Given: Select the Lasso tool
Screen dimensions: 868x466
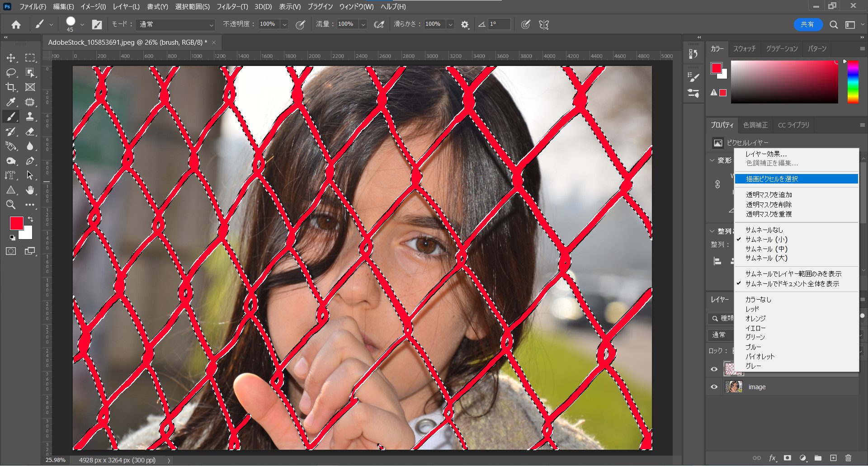Looking at the screenshot, I should coord(11,72).
